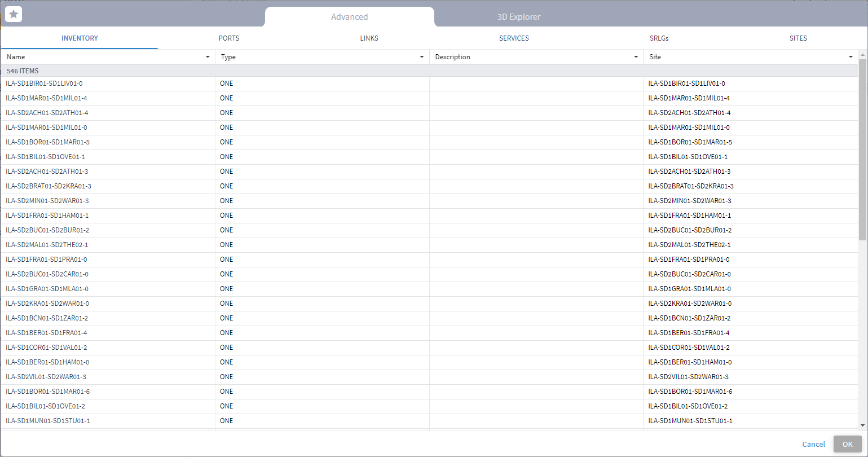The height and width of the screenshot is (457, 868).
Task: Switch to the 3D Explorer tab
Action: pos(519,17)
